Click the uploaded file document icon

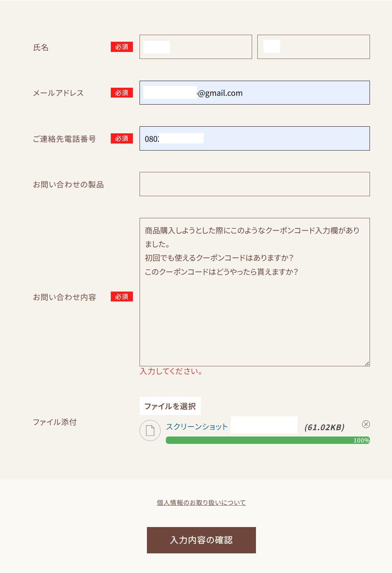tap(150, 430)
